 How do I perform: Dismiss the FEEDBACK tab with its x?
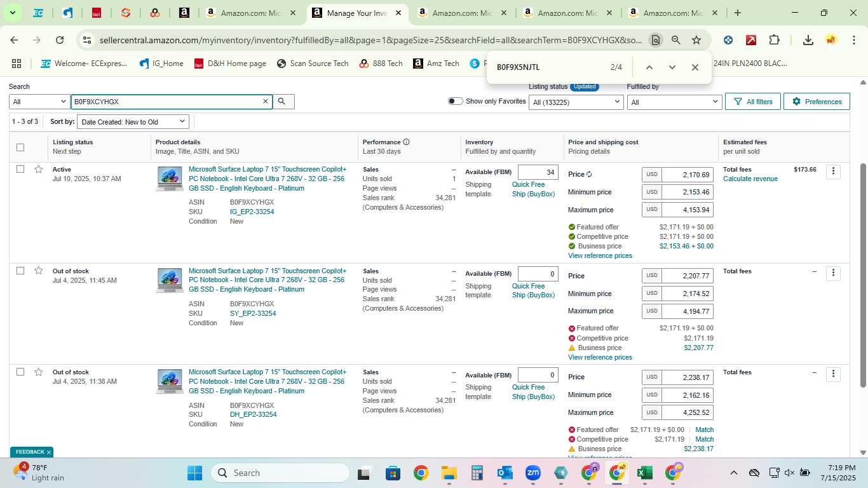(49, 452)
